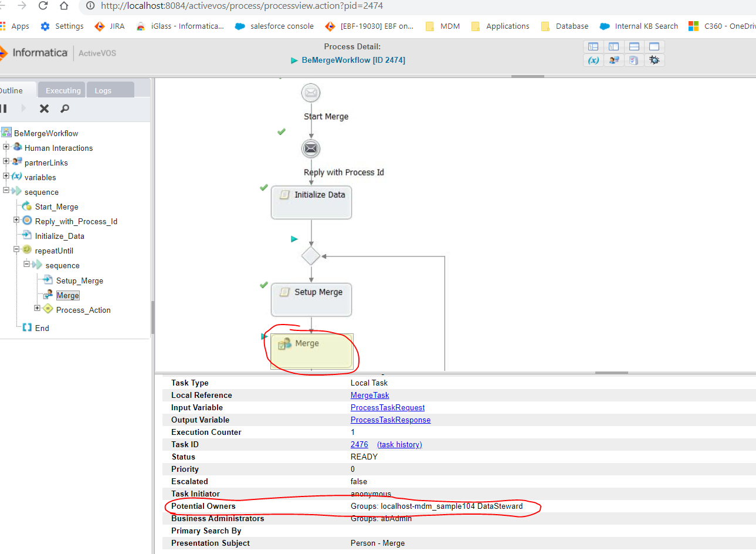Screen dimensions: 756x554
Task: Expand variables tree node
Action: [6, 176]
